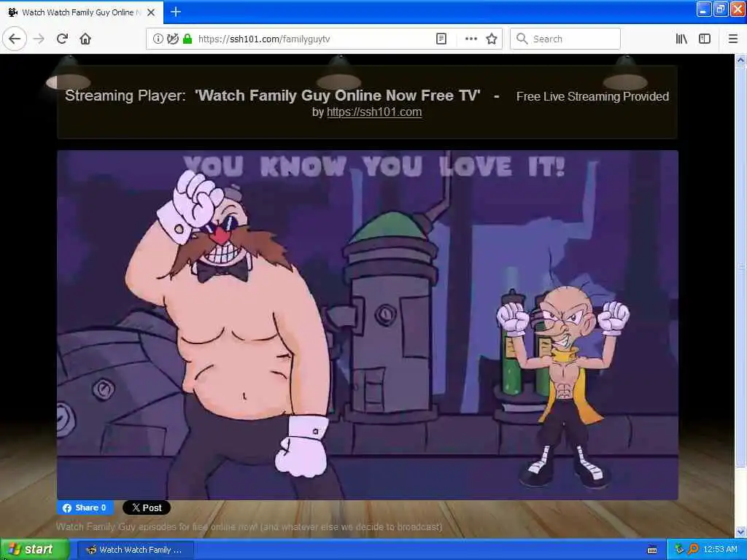This screenshot has width=747, height=560.
Task: Go back using the back arrow button
Action: 15,39
